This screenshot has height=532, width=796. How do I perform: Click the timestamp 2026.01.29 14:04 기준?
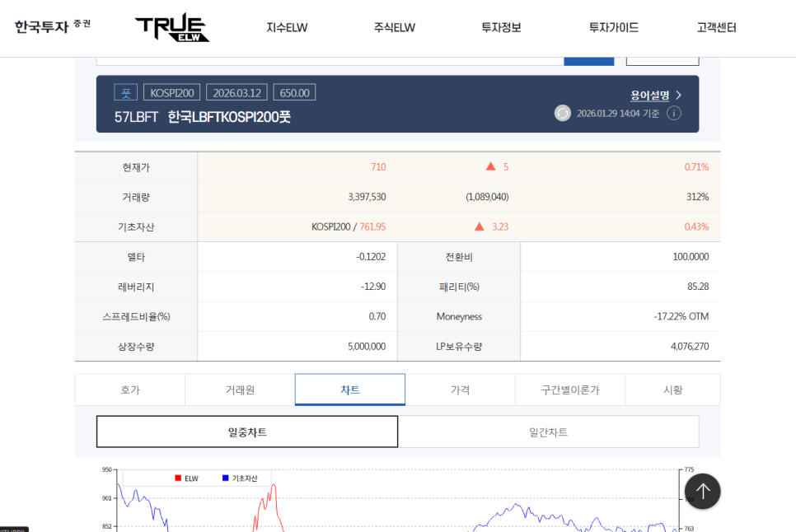[x=618, y=113]
